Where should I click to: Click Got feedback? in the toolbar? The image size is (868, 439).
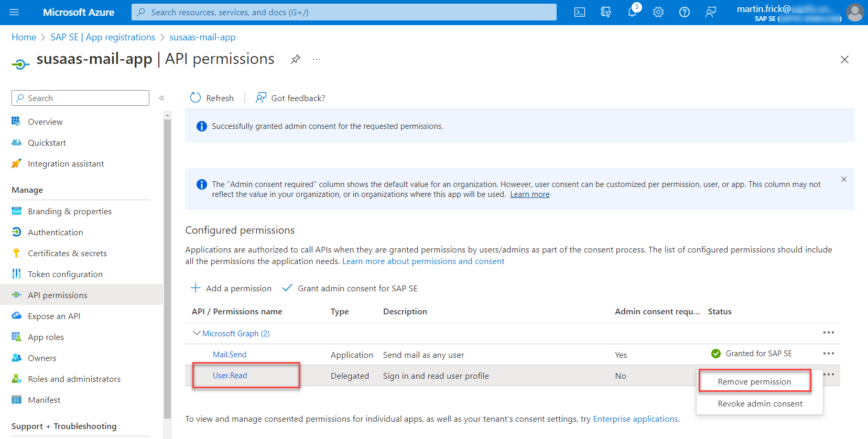[290, 98]
